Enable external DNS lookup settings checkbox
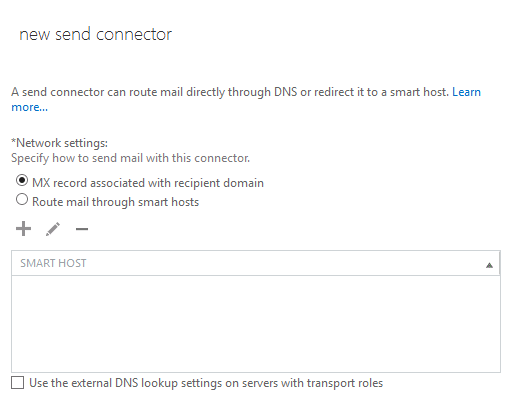Screen dimensions: 508x395 (x=17, y=383)
